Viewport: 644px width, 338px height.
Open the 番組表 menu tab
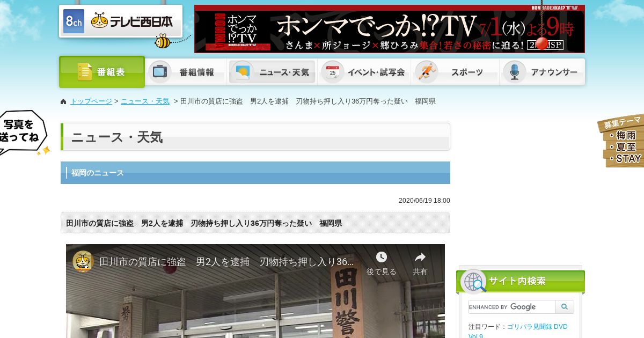(102, 72)
